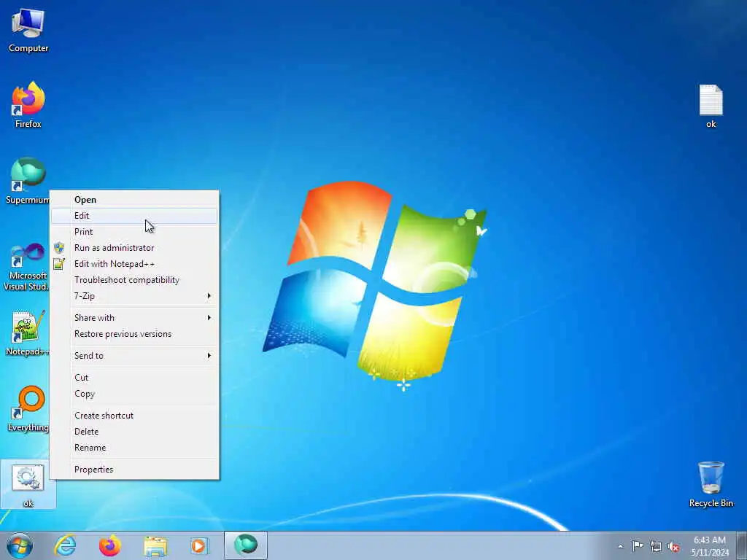Choose Edit in the context menu

pyautogui.click(x=134, y=216)
